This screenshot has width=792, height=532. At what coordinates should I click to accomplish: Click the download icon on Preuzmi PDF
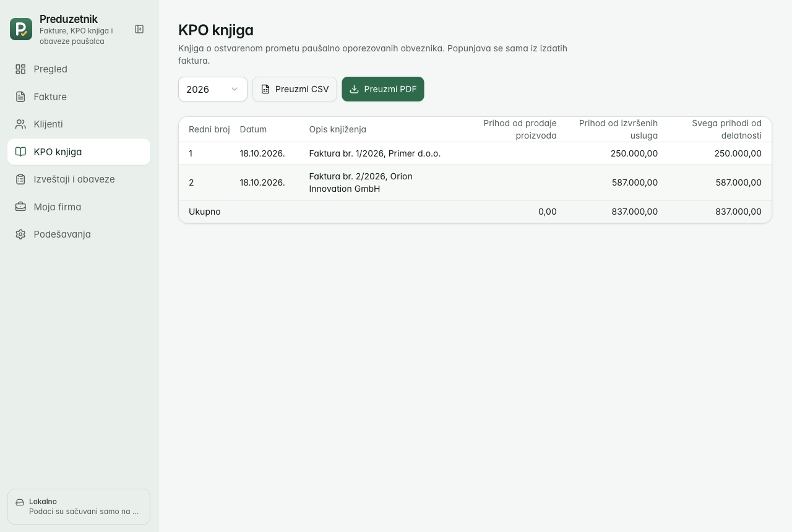click(x=355, y=89)
